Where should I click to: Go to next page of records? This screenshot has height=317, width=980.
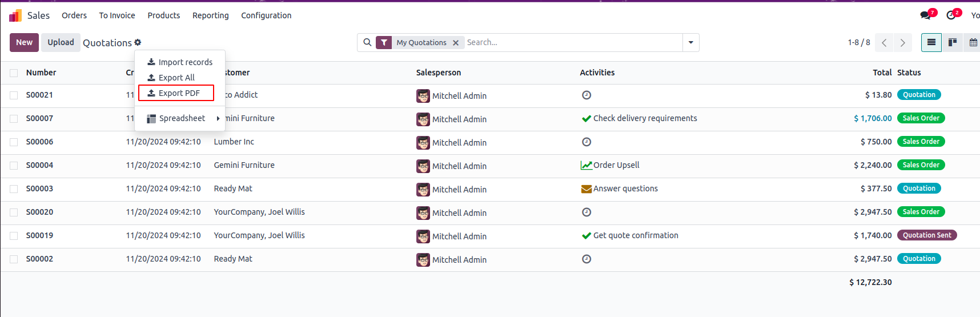[x=902, y=43]
